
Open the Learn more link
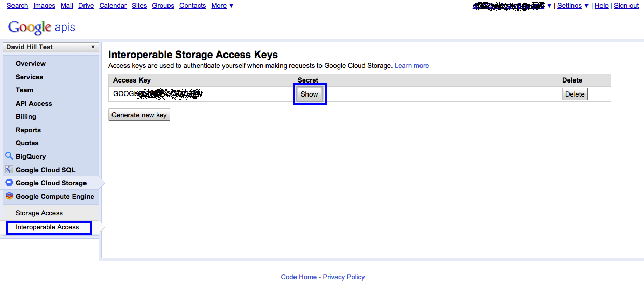[412, 66]
